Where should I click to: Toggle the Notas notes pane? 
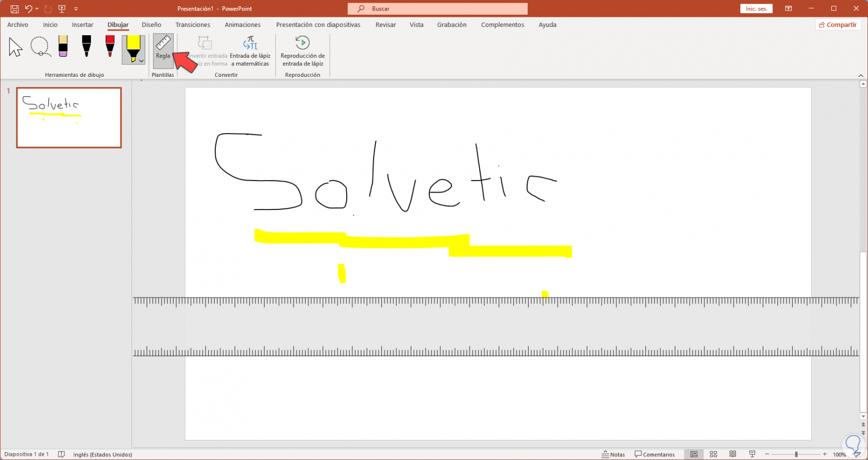(x=613, y=455)
